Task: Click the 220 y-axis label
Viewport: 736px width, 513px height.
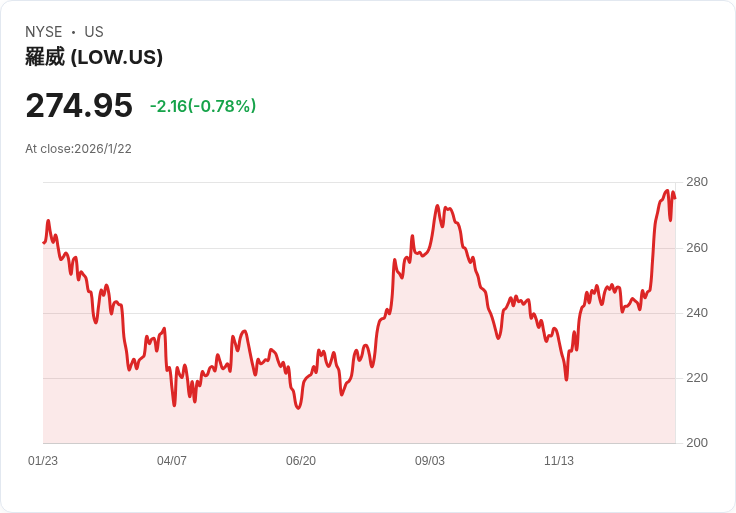Action: [697, 378]
